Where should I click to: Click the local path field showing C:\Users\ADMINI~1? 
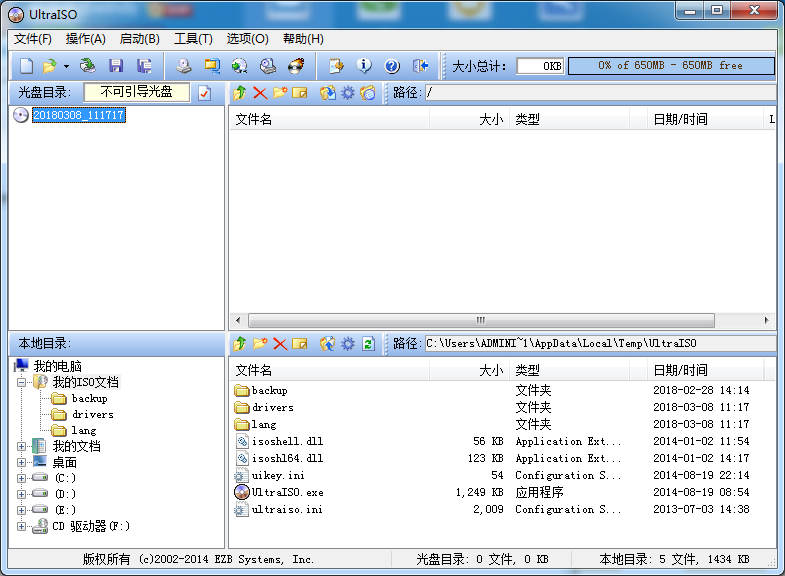[600, 344]
